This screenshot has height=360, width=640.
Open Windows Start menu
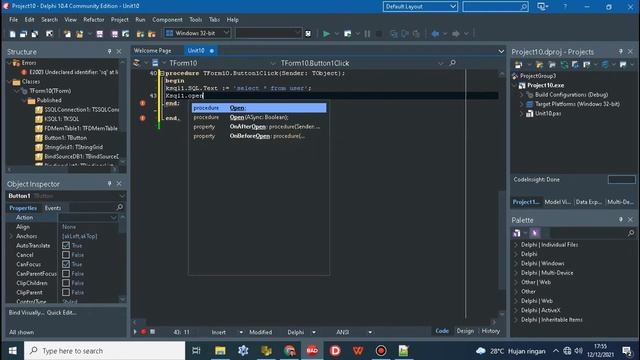[13, 351]
